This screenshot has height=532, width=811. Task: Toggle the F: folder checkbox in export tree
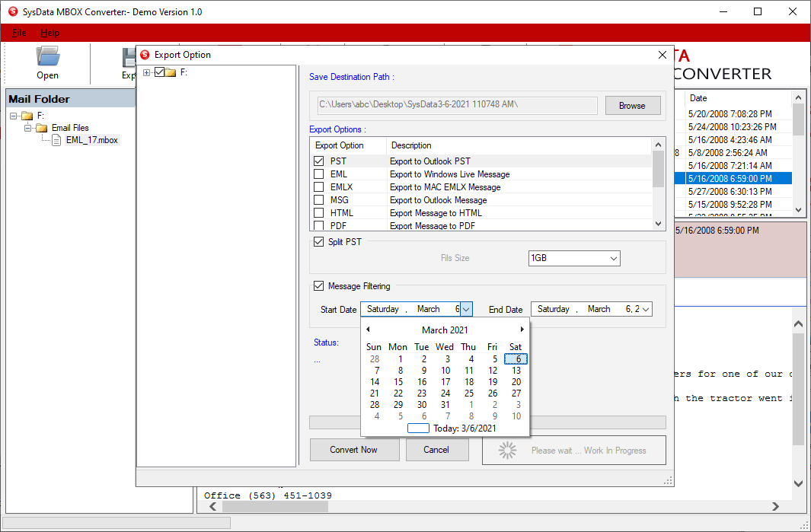[159, 72]
